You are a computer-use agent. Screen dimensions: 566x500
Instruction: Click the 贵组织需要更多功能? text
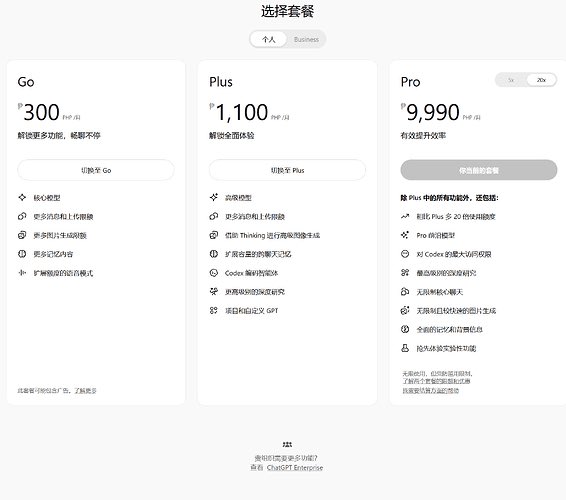pos(286,458)
